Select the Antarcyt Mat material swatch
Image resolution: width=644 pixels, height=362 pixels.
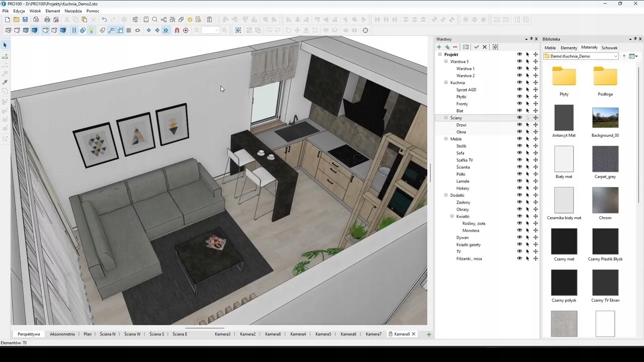click(x=563, y=118)
